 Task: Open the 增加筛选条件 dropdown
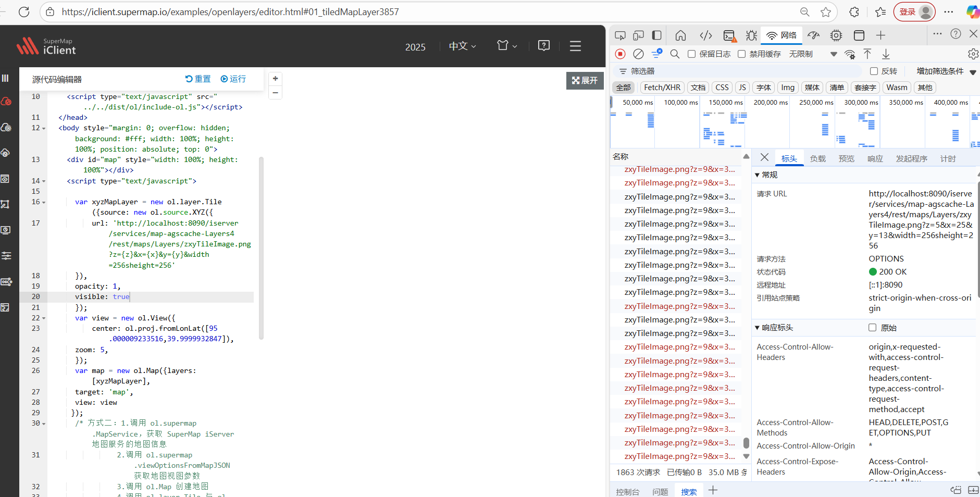coord(946,71)
